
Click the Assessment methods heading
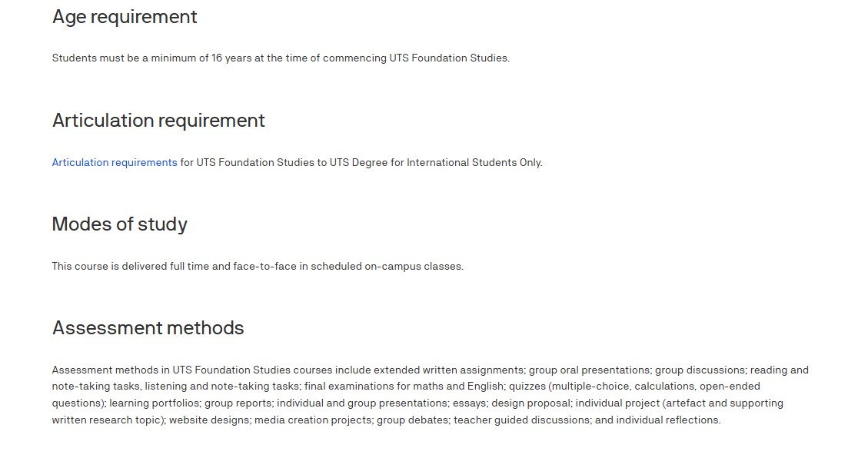(x=148, y=328)
